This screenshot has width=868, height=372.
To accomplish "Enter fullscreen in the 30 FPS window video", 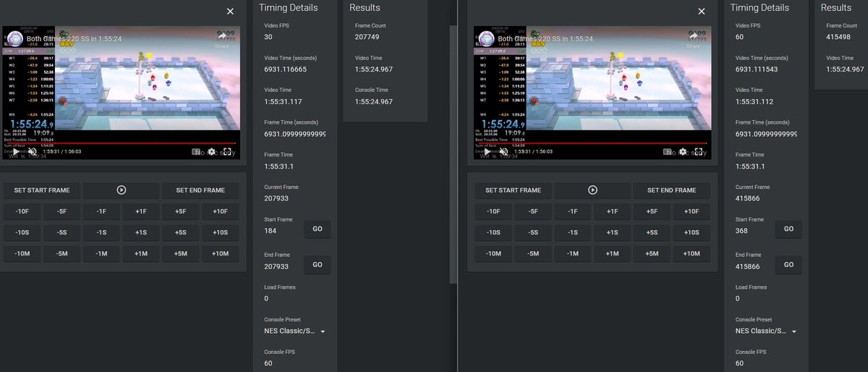I will 227,152.
